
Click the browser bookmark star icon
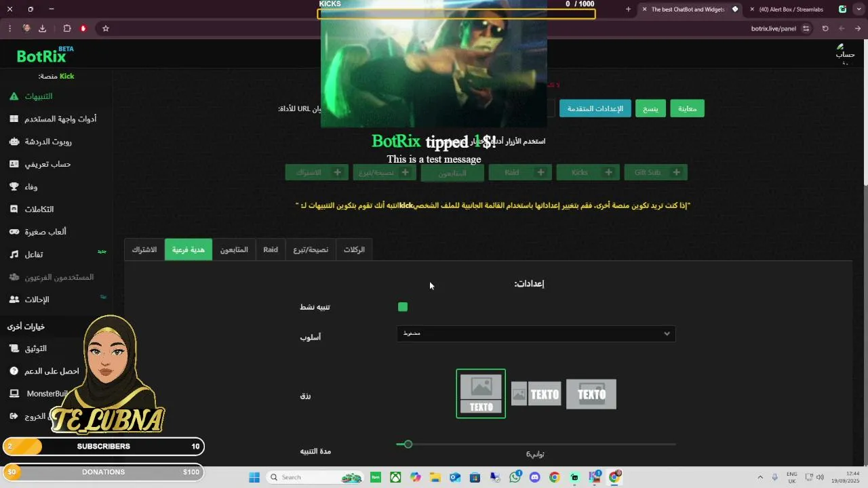tap(106, 28)
